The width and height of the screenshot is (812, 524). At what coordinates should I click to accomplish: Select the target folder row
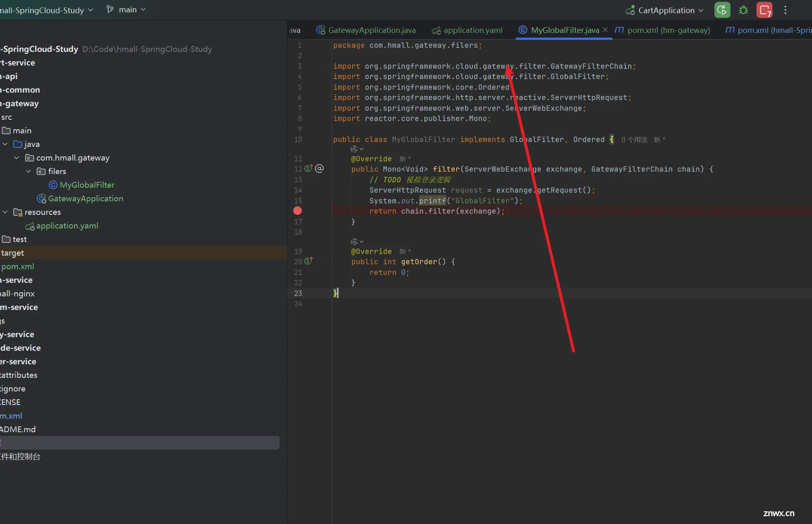(x=143, y=253)
